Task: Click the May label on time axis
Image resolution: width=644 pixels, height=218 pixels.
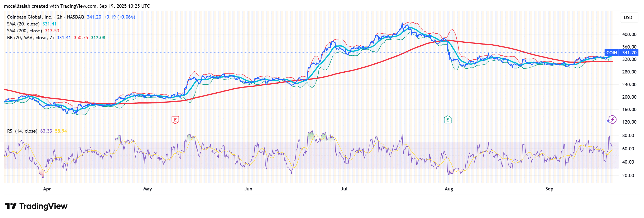Action: point(147,189)
